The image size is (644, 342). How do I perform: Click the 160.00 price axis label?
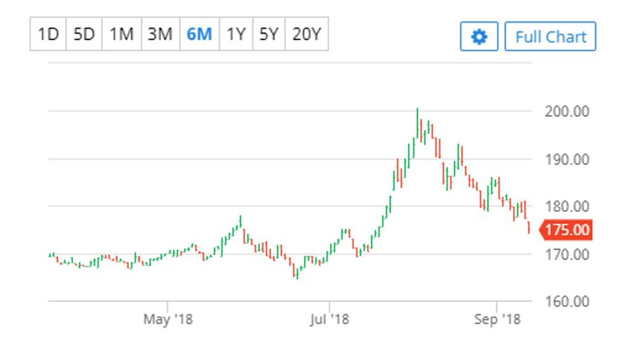coord(567,301)
